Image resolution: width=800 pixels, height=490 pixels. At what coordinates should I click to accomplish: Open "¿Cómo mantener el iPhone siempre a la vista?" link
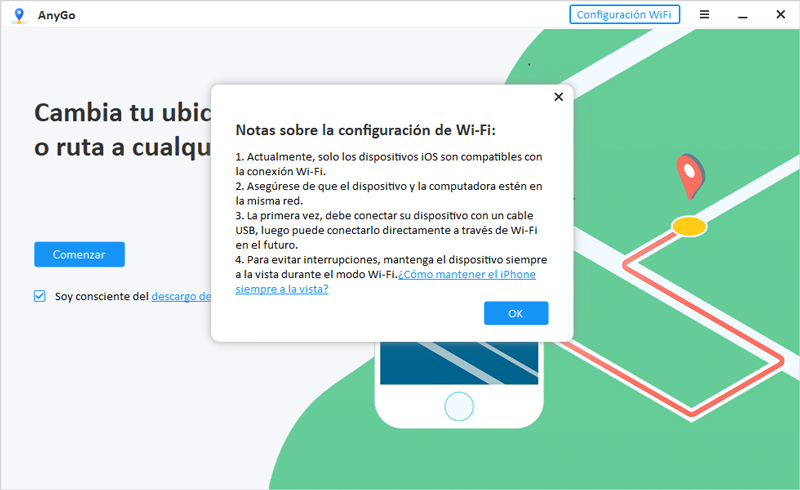pos(467,274)
